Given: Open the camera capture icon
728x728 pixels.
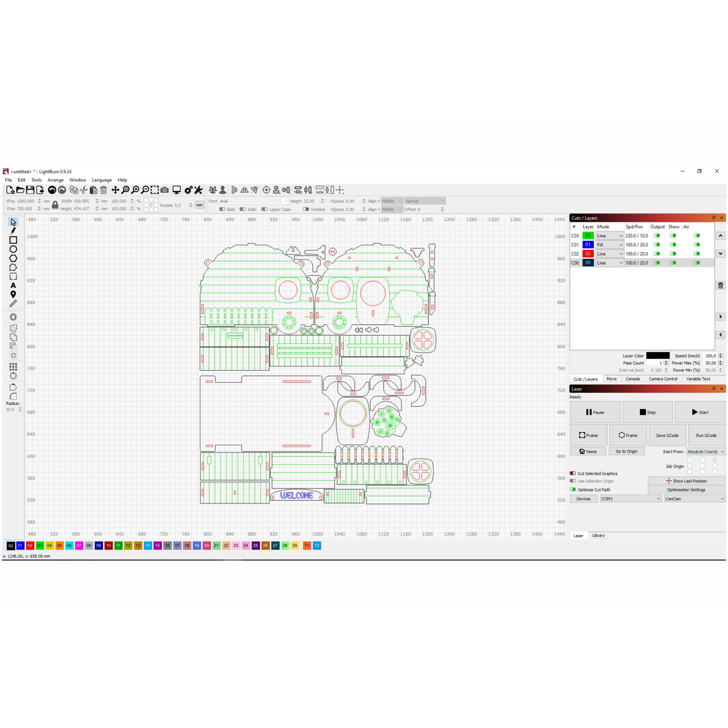Looking at the screenshot, I should click(165, 190).
